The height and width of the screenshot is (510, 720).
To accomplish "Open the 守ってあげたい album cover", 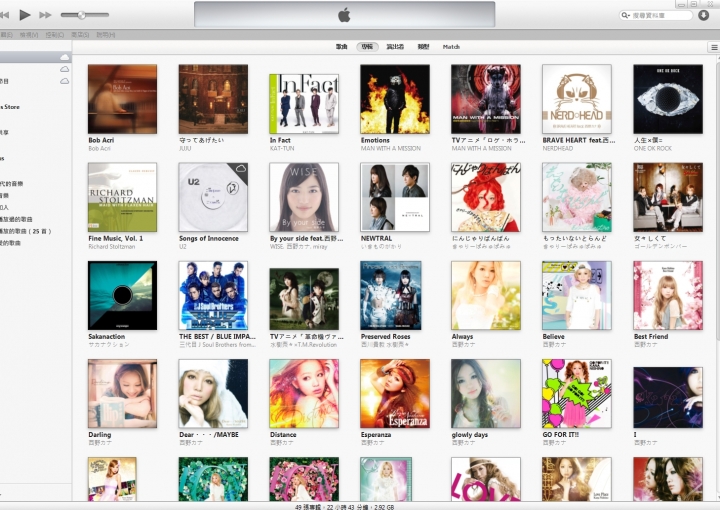I will (x=213, y=99).
